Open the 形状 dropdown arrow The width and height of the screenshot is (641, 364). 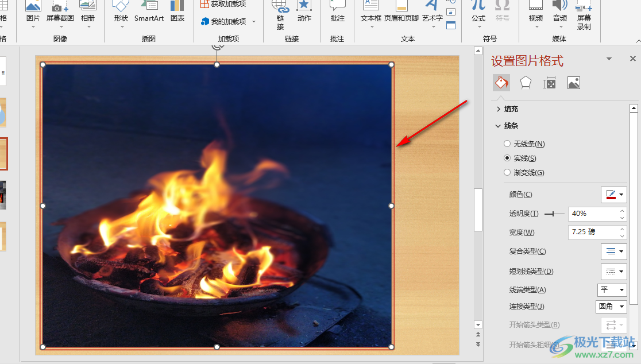pos(121,27)
